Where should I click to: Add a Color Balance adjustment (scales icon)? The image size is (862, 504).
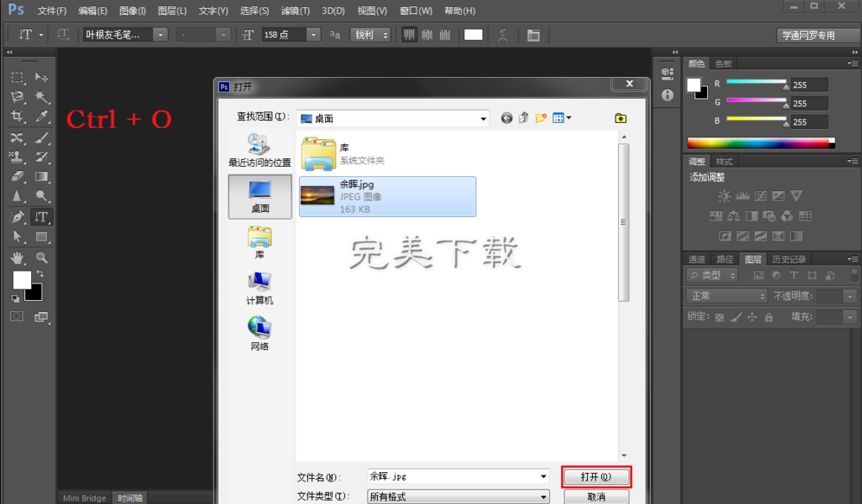point(733,216)
